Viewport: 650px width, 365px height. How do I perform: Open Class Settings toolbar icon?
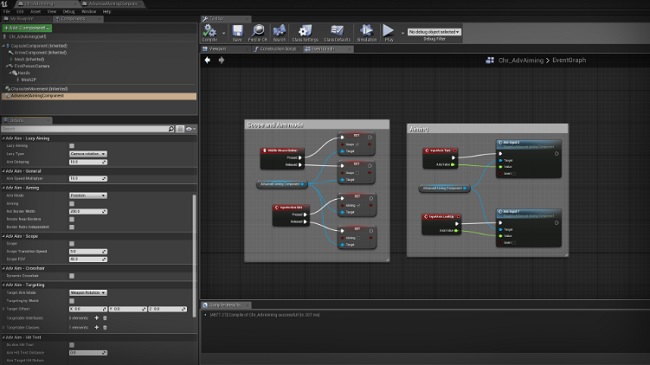point(305,31)
